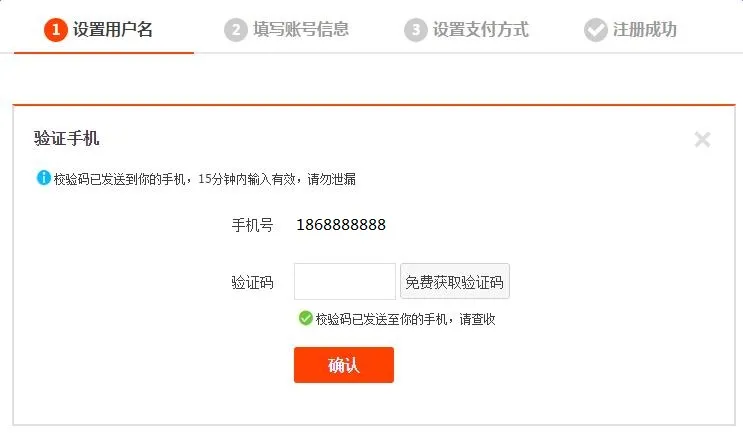Image resolution: width=743 pixels, height=433 pixels.
Task: Click the 15分钟内输入有效 info notice text
Action: [247, 179]
